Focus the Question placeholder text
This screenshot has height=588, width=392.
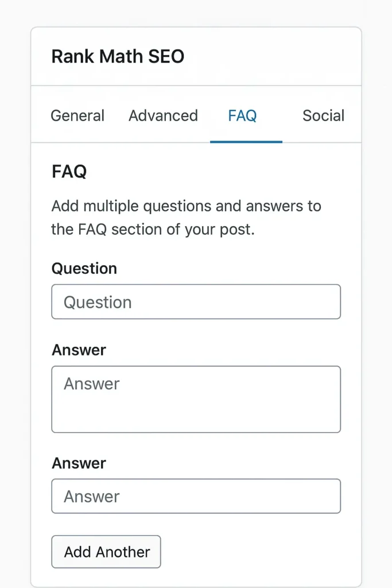(x=99, y=302)
